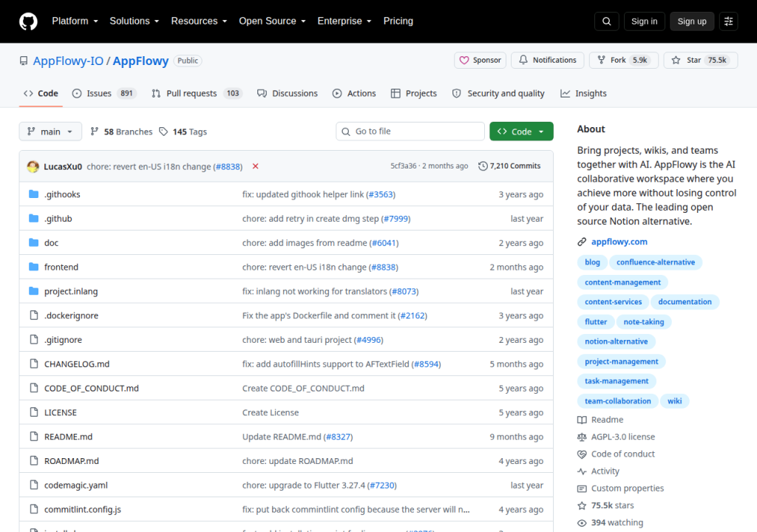Image resolution: width=757 pixels, height=532 pixels.
Task: Open the green Code dropdown button
Action: click(521, 132)
